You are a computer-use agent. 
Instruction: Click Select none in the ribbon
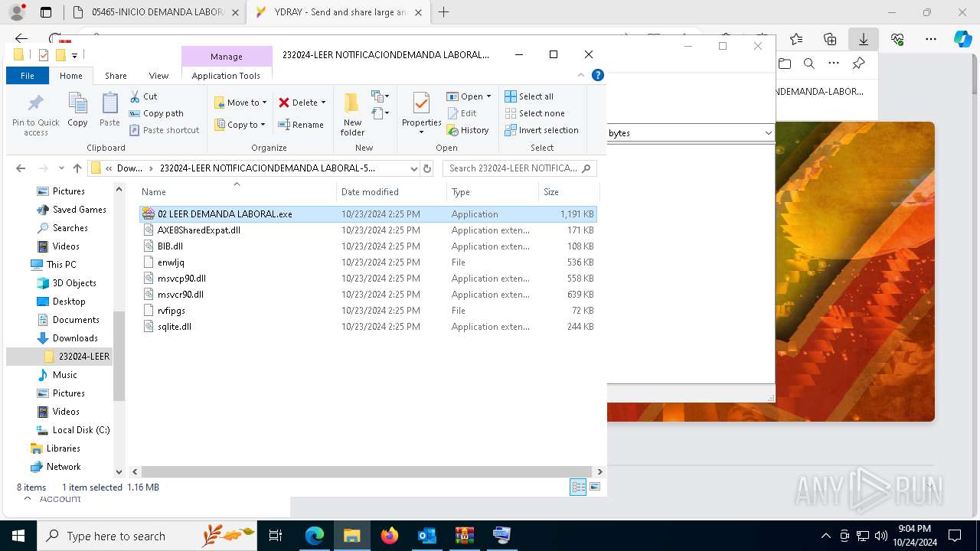(534, 113)
